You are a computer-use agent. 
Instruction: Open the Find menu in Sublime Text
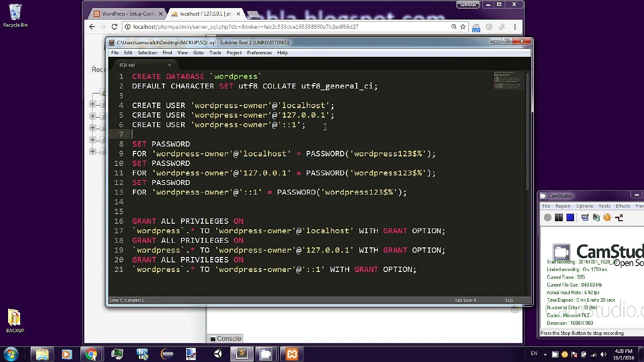(x=167, y=53)
